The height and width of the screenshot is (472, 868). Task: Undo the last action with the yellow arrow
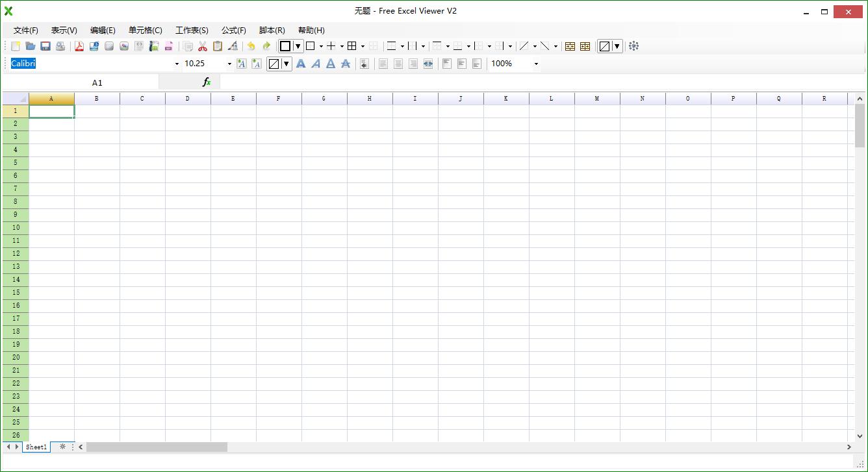point(251,46)
